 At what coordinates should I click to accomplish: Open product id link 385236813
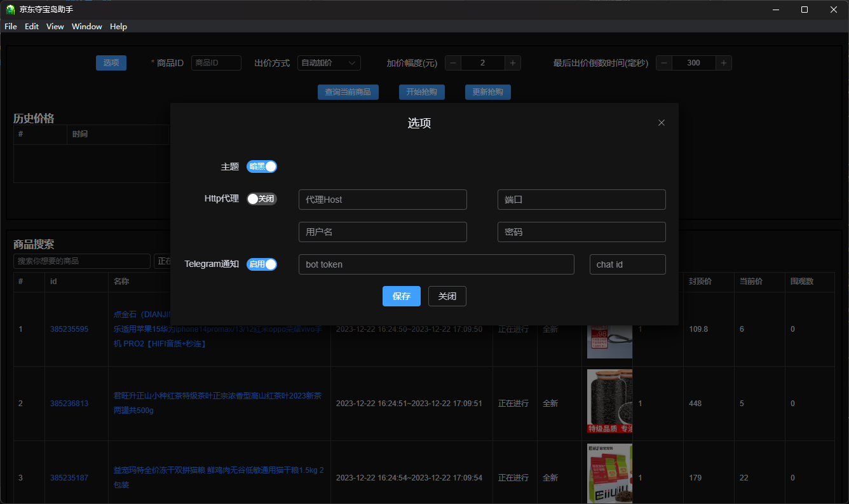coord(69,404)
